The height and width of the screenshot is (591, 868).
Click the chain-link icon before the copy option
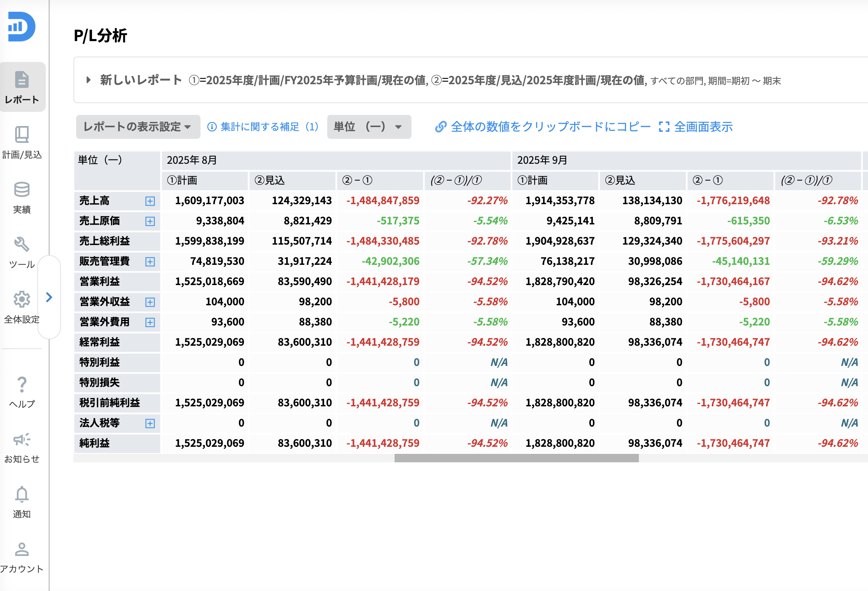(x=441, y=127)
